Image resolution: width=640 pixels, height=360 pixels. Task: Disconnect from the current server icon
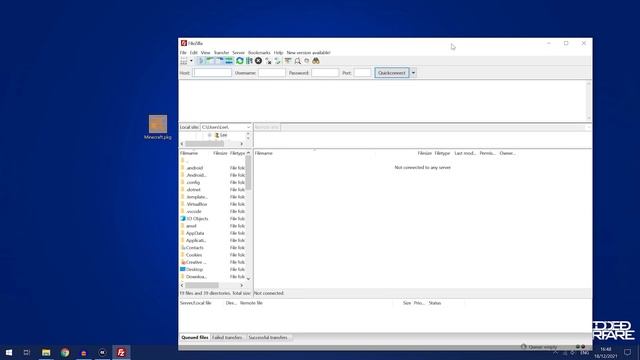click(x=268, y=61)
